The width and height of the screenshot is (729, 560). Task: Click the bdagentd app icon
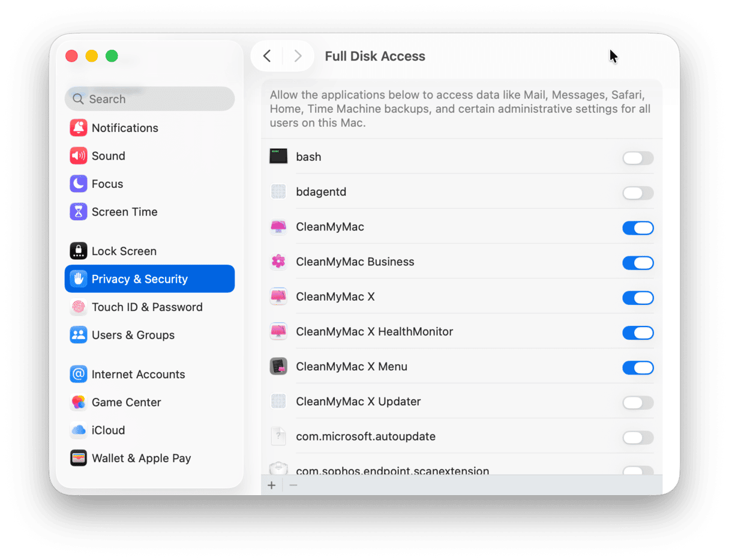278,192
